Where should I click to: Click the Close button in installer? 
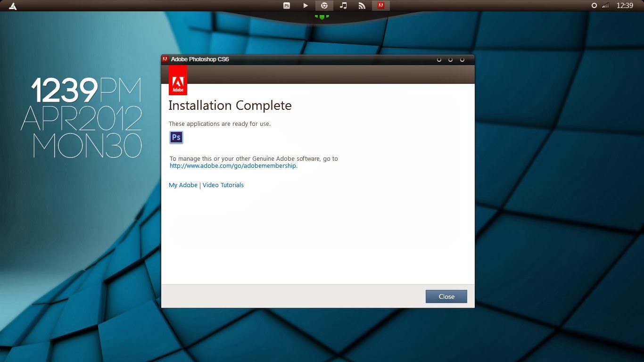[446, 296]
